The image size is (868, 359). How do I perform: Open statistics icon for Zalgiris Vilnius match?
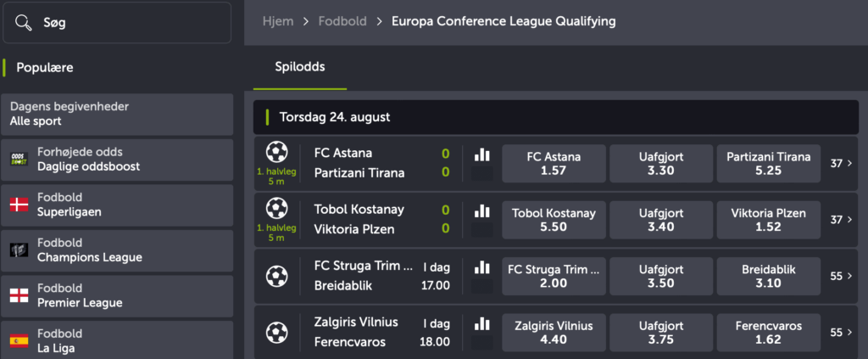[482, 323]
